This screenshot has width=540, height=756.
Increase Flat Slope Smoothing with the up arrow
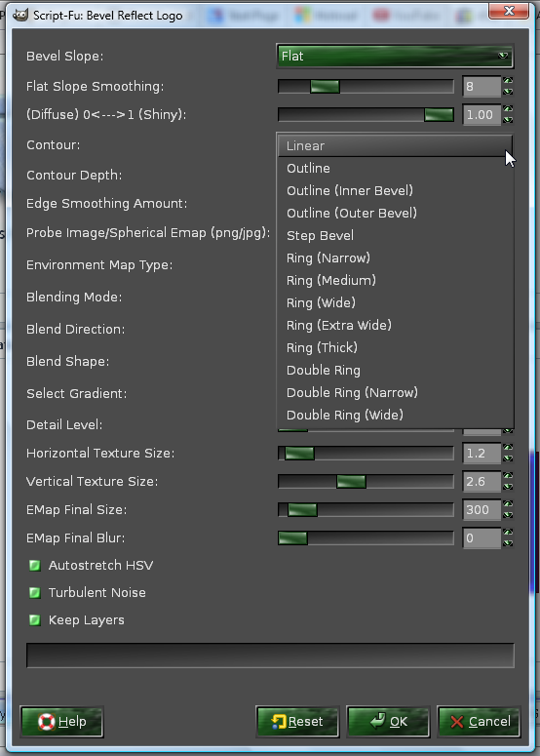508,81
